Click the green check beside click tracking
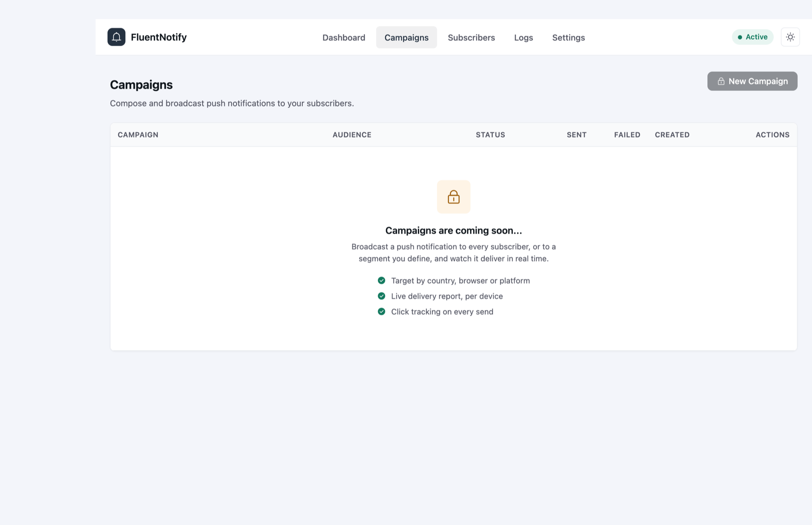The height and width of the screenshot is (525, 812). click(381, 312)
